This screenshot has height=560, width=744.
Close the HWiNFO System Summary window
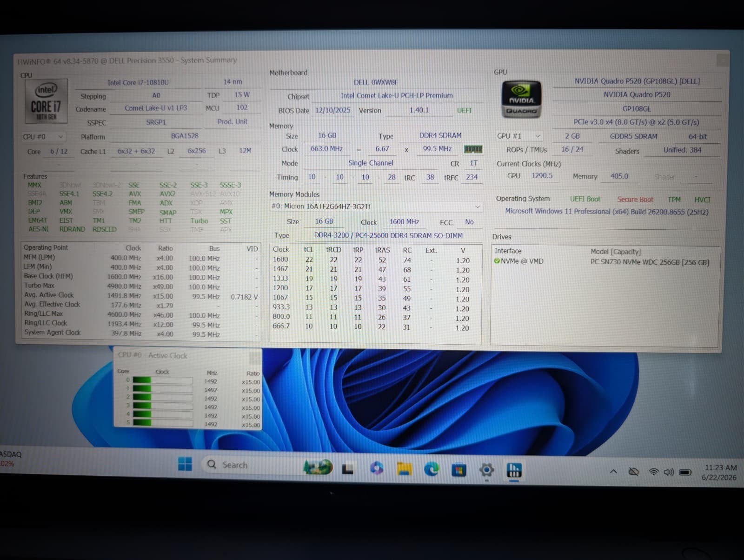[722, 60]
